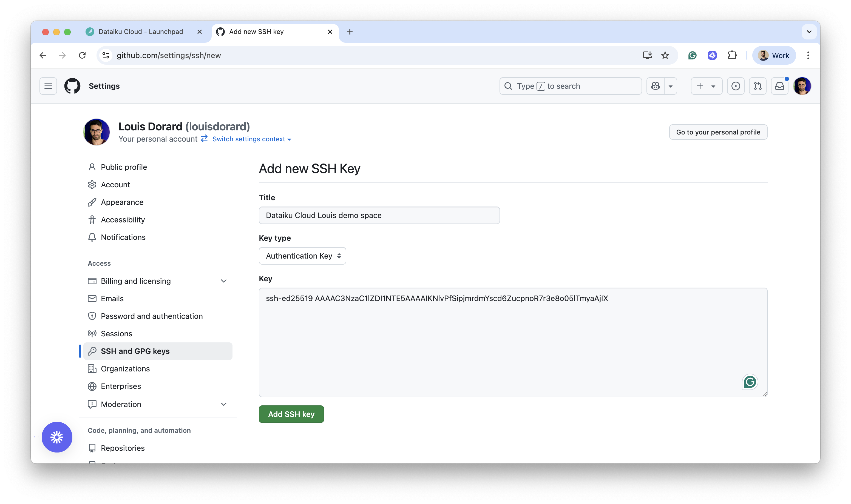Open Switch settings context dropdown
The image size is (851, 504).
coord(252,139)
